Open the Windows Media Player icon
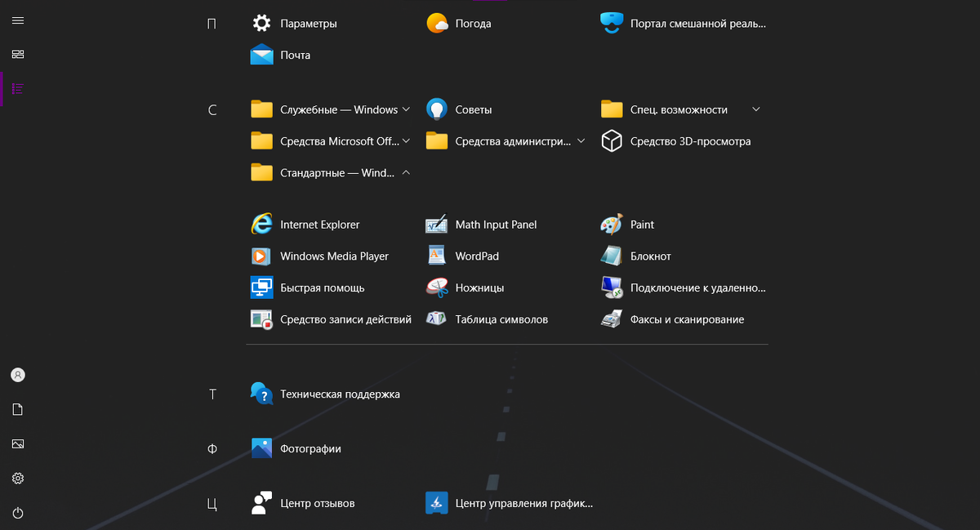980x530 pixels. 261,256
